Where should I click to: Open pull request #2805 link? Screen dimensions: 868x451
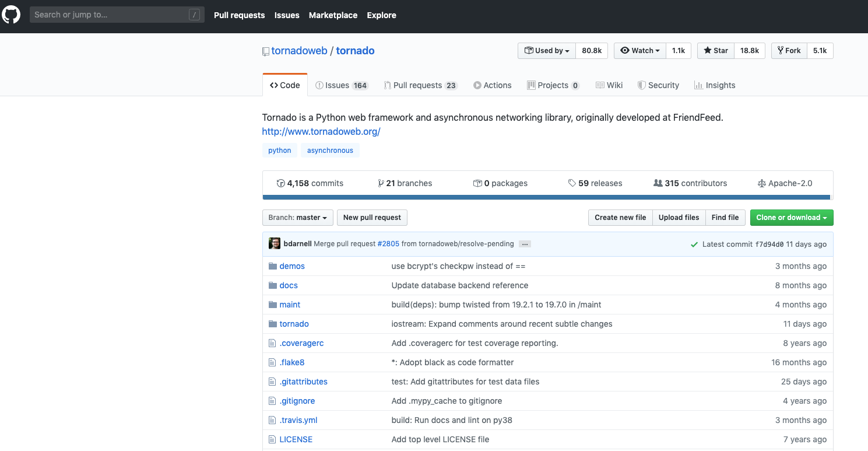tap(388, 244)
